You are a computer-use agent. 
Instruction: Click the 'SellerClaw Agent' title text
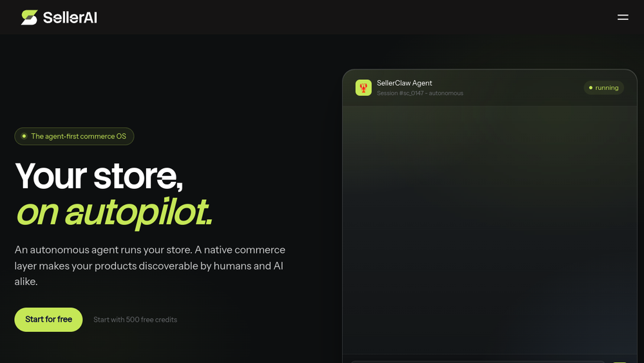tap(404, 83)
